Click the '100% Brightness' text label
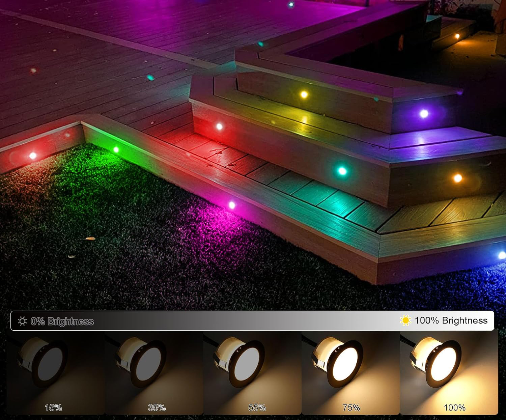The width and height of the screenshot is (506, 420). (x=451, y=320)
